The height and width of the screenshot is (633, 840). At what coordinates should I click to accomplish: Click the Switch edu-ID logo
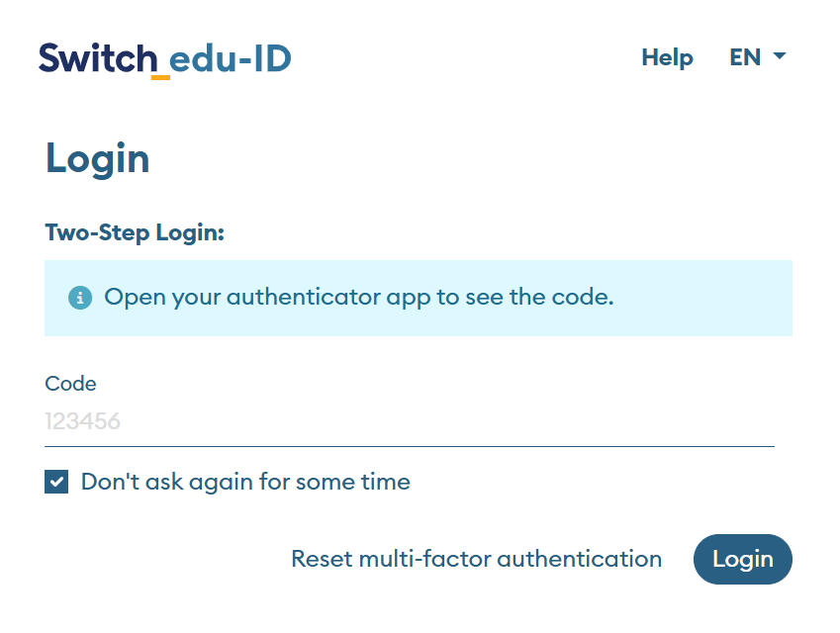click(x=165, y=59)
